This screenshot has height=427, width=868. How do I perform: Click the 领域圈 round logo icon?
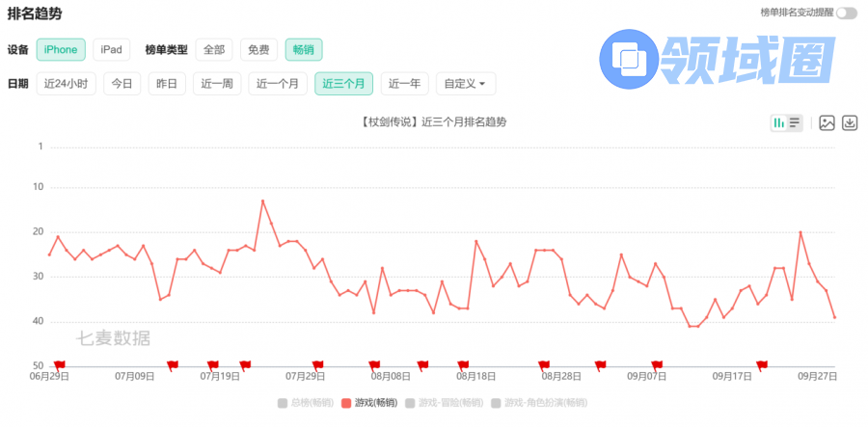click(x=630, y=58)
